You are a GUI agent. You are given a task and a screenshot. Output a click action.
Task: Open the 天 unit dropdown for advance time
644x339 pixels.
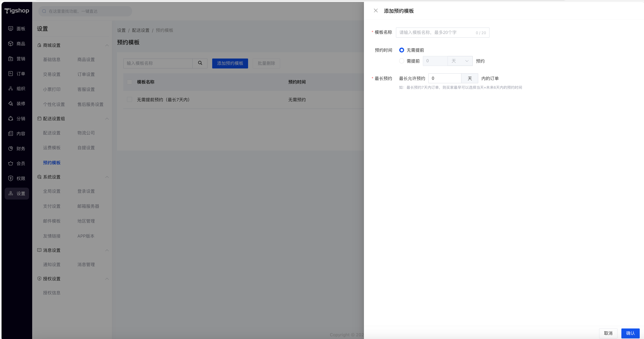pyautogui.click(x=460, y=61)
